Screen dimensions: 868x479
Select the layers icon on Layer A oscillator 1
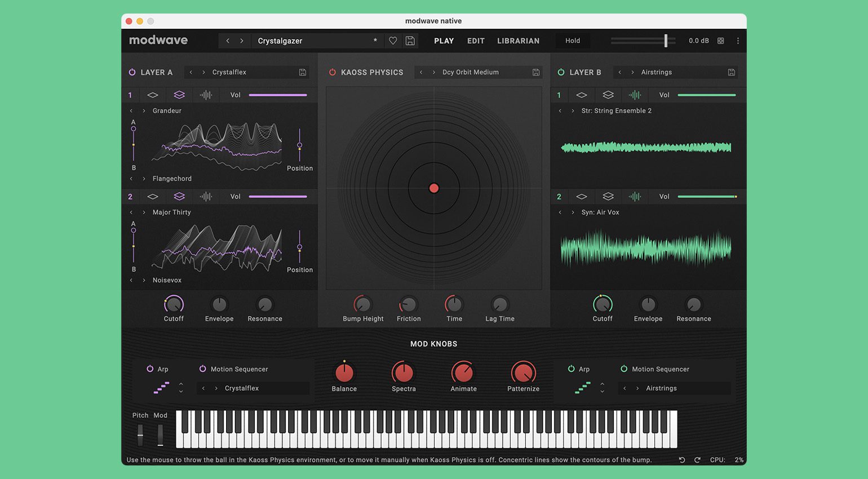pos(179,95)
